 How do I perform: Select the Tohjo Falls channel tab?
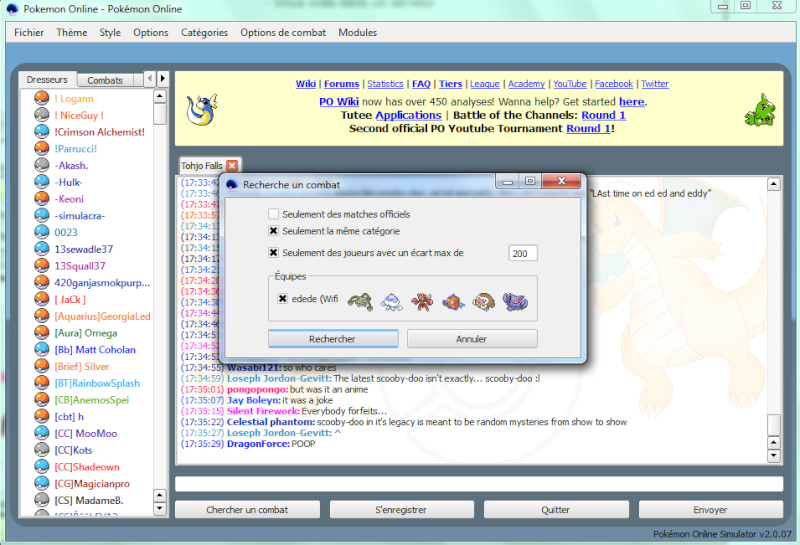tap(202, 166)
